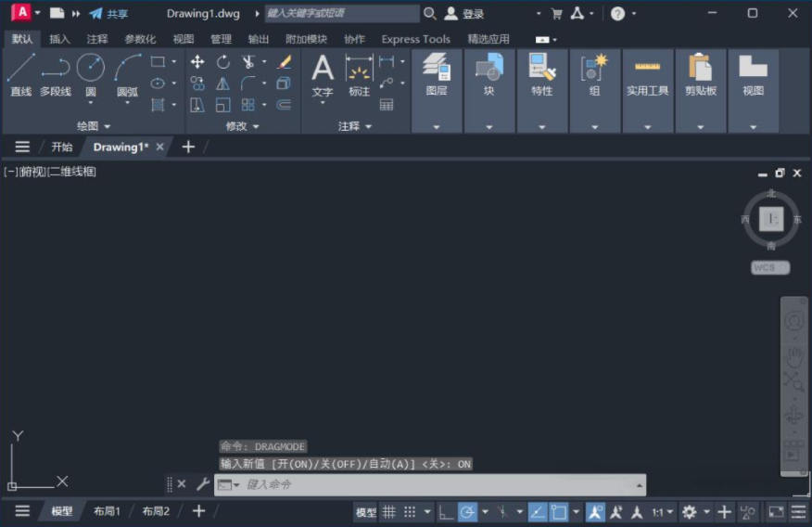The image size is (812, 527).
Task: Switch to the Start (开始) file tab
Action: point(61,148)
